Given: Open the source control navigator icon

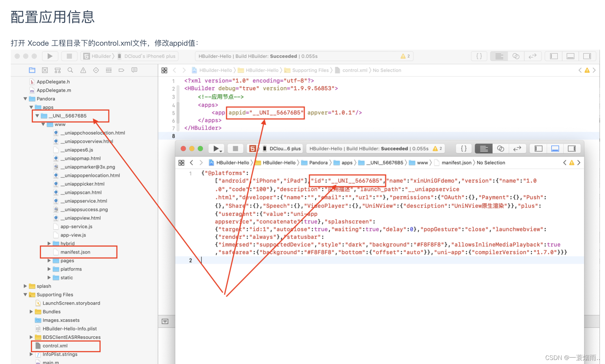Looking at the screenshot, I should [x=45, y=70].
